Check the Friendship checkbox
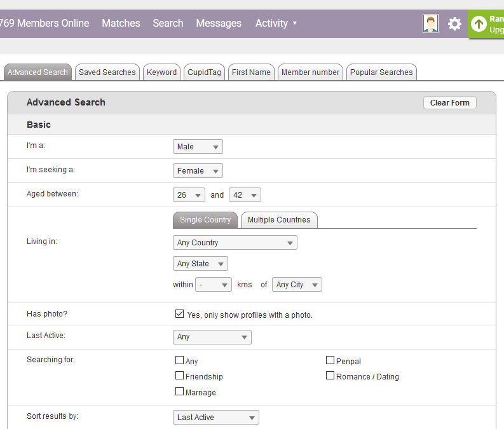The width and height of the screenshot is (504, 429). point(179,376)
